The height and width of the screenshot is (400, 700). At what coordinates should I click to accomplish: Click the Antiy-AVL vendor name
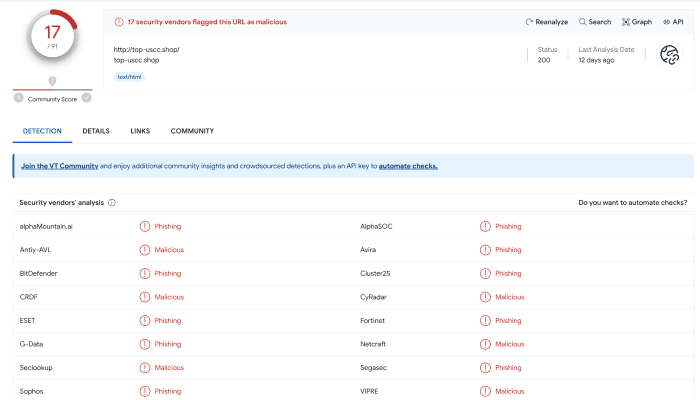pos(35,250)
